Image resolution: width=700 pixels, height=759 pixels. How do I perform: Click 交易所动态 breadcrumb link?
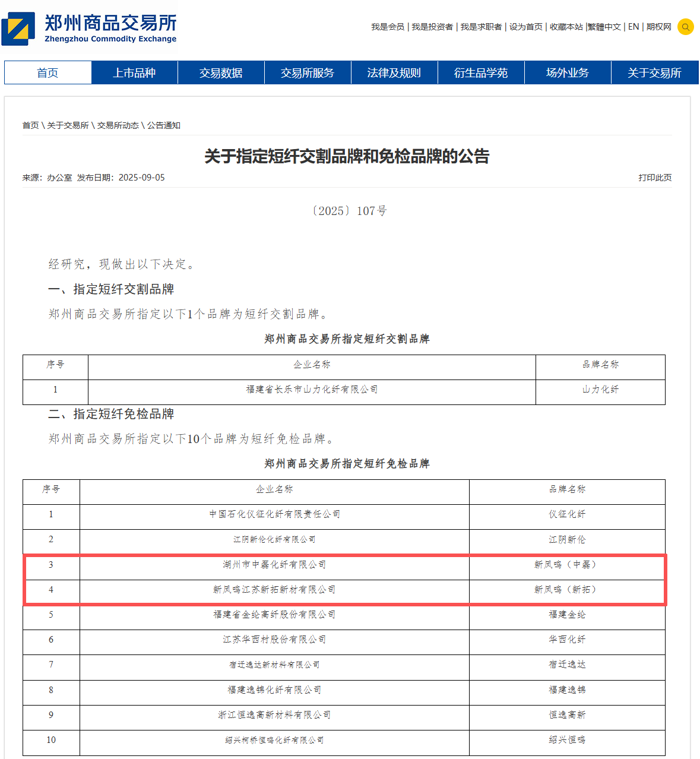tap(118, 125)
